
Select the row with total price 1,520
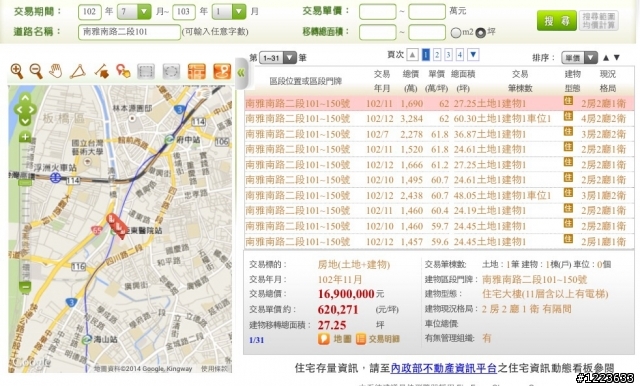pos(439,149)
